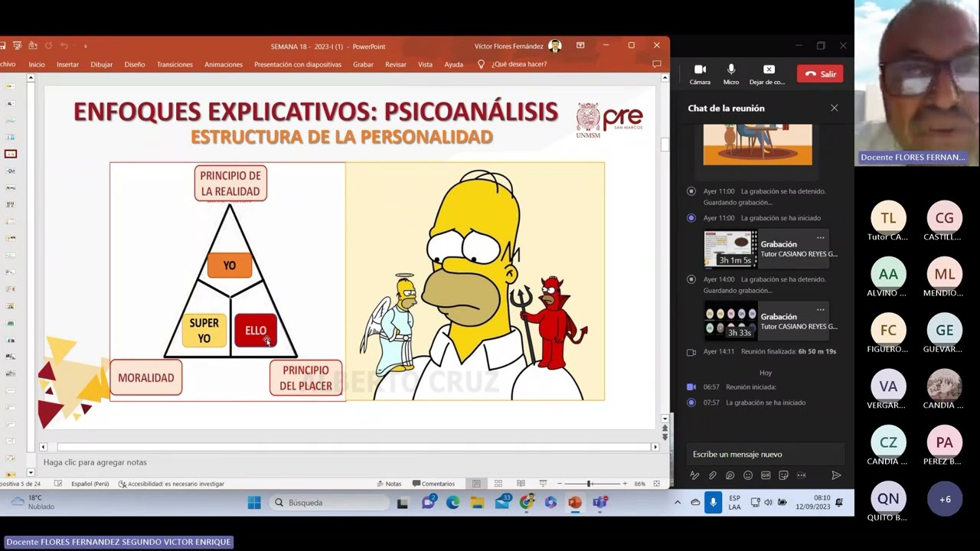Open the Vista ribbon tab
This screenshot has height=551, width=980.
pyautogui.click(x=425, y=64)
